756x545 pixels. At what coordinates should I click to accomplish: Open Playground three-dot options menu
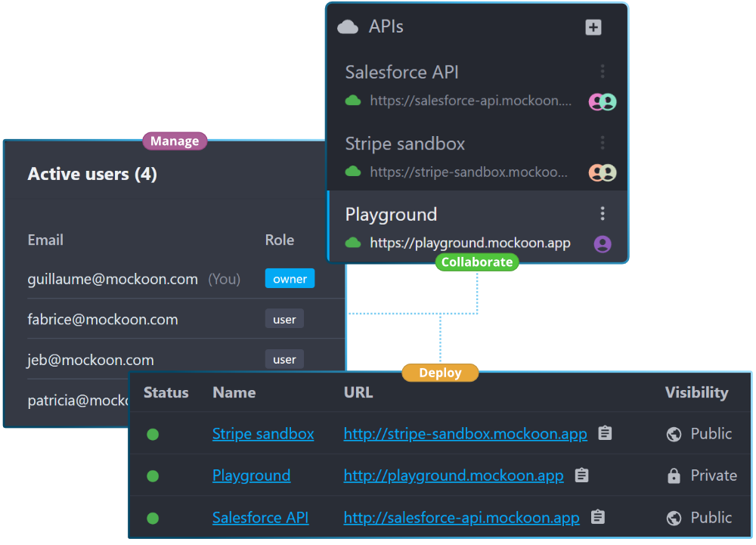(x=603, y=213)
